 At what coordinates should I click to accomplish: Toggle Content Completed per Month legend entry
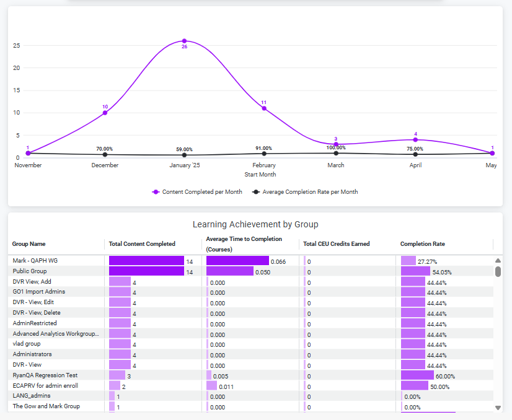pyautogui.click(x=197, y=192)
